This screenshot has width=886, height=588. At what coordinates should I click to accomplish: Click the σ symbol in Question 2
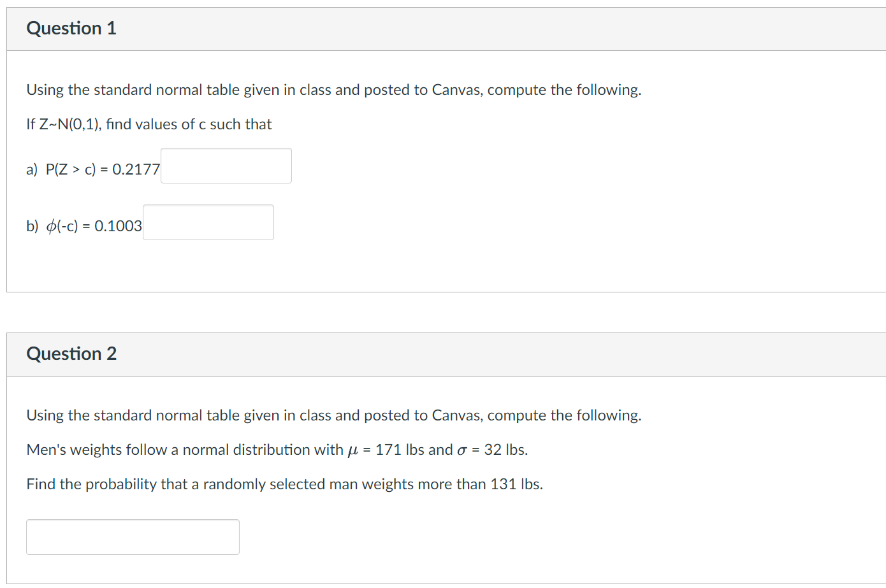tap(462, 450)
